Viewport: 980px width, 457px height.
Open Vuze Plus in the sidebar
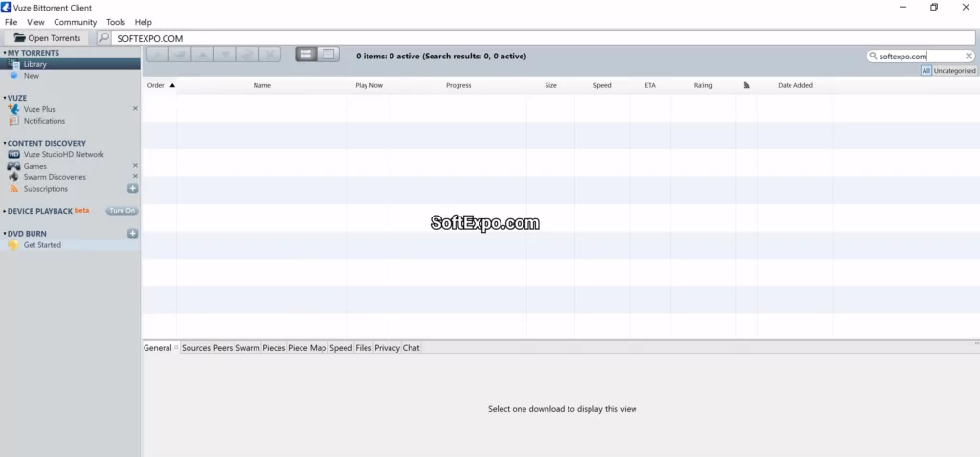(x=70, y=109)
